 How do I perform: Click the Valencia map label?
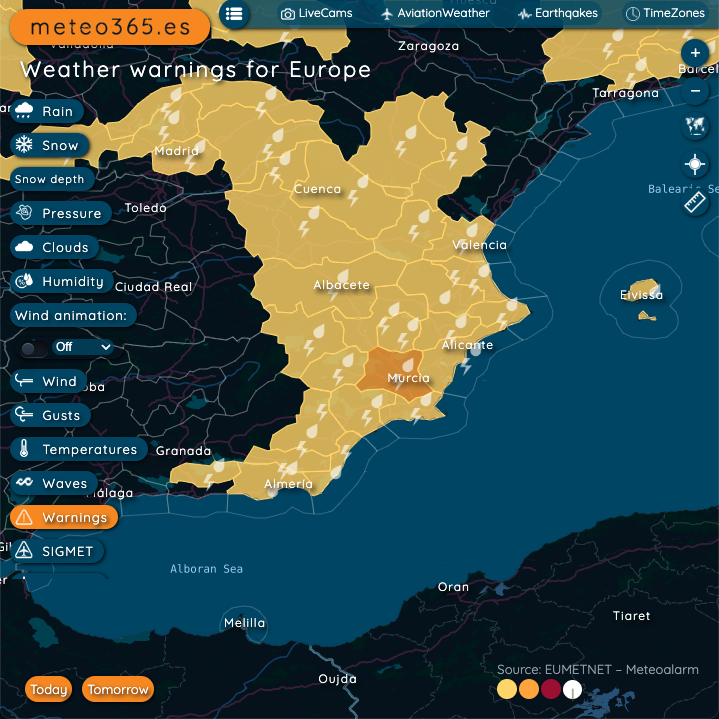click(x=480, y=245)
